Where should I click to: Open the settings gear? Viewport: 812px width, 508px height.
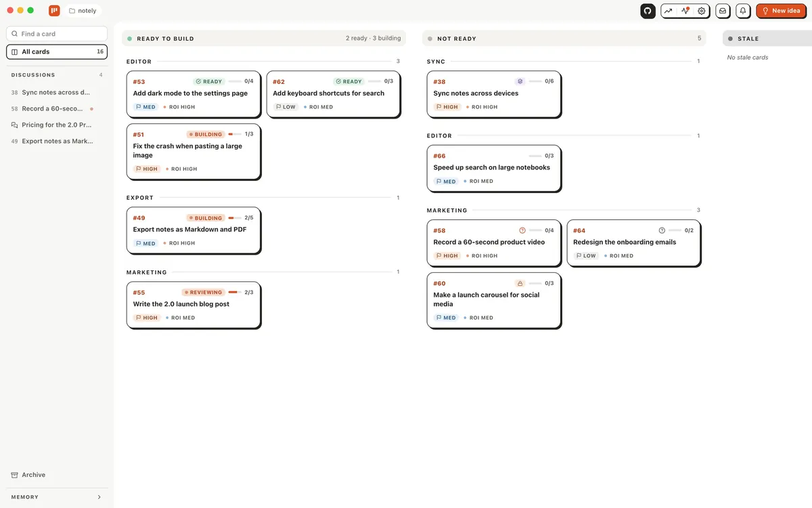[702, 11]
